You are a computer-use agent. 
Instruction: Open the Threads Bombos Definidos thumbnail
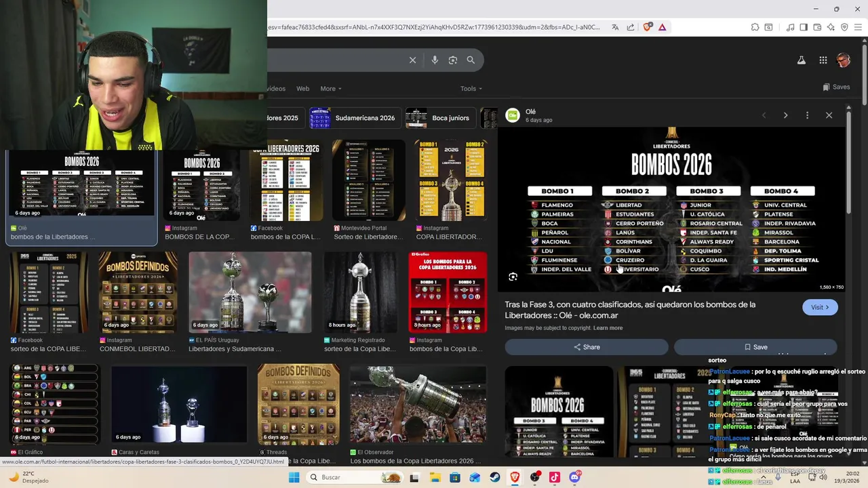[x=299, y=405]
